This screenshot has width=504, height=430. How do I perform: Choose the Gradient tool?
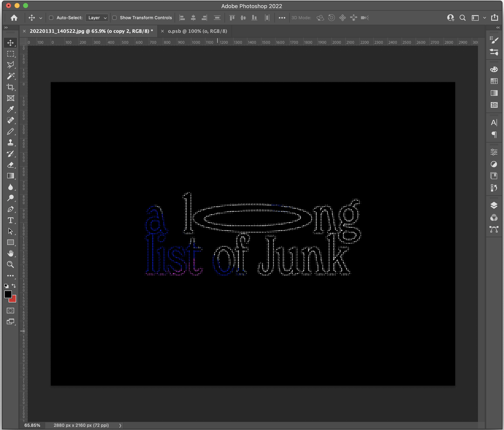[x=10, y=176]
